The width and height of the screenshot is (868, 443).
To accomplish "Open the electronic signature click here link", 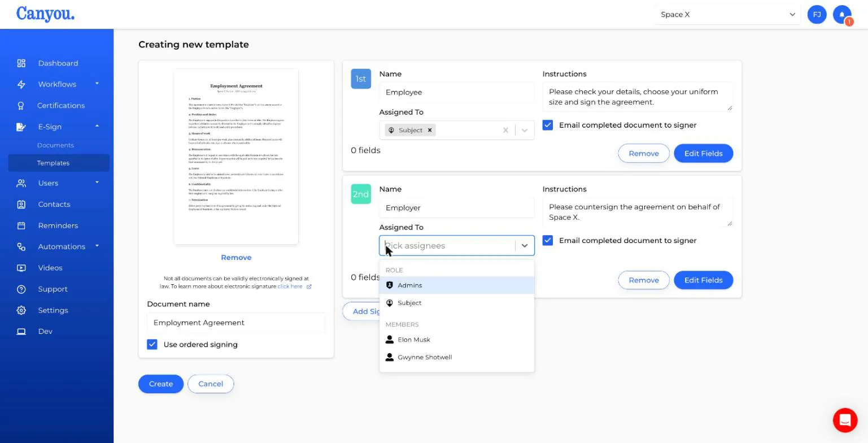I will 294,286.
